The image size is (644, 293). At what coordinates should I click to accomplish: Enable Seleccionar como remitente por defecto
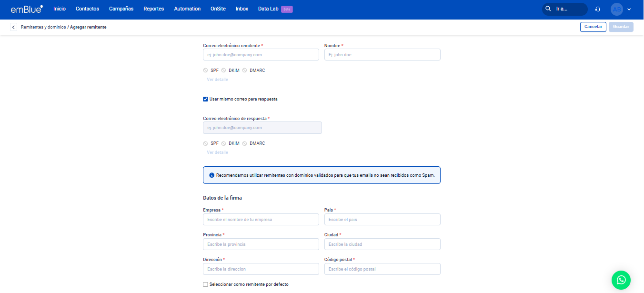tap(205, 284)
